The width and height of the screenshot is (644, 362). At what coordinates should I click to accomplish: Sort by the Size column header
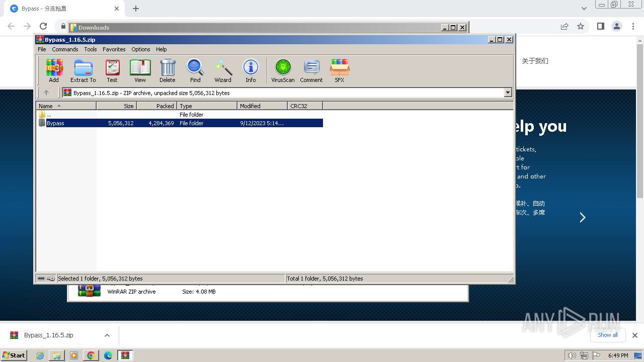click(116, 106)
